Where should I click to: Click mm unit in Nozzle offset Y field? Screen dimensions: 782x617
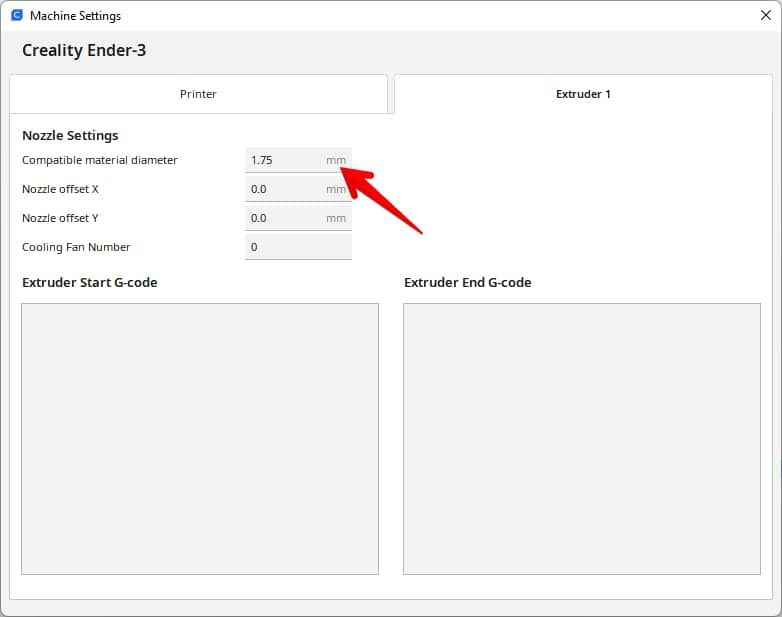click(x=336, y=218)
